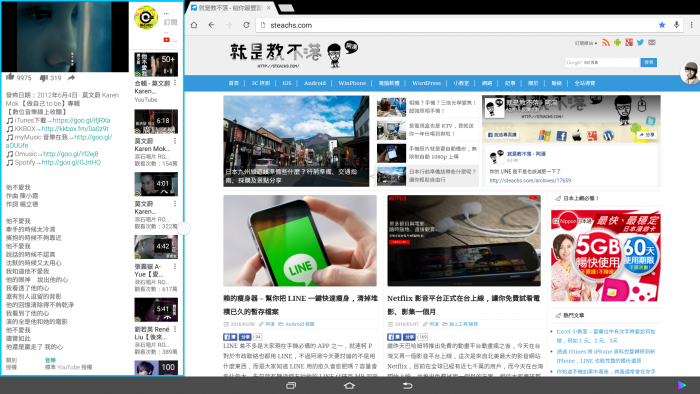This screenshot has height=394, width=700.
Task: Open the LINE article title link
Action: click(x=300, y=305)
